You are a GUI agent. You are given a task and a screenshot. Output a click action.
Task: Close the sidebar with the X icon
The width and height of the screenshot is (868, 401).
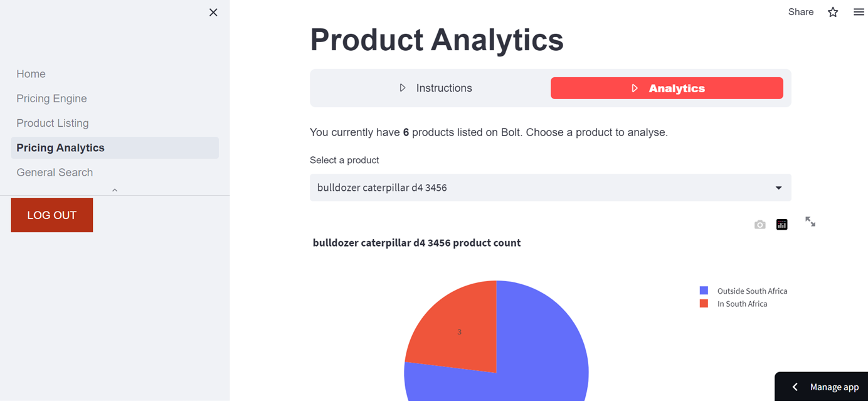213,13
